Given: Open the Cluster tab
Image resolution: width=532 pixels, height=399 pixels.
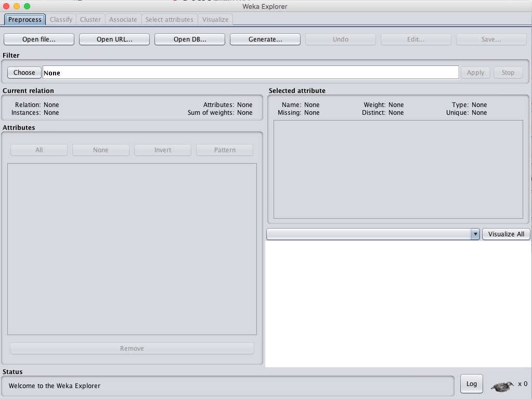Looking at the screenshot, I should pyautogui.click(x=90, y=20).
